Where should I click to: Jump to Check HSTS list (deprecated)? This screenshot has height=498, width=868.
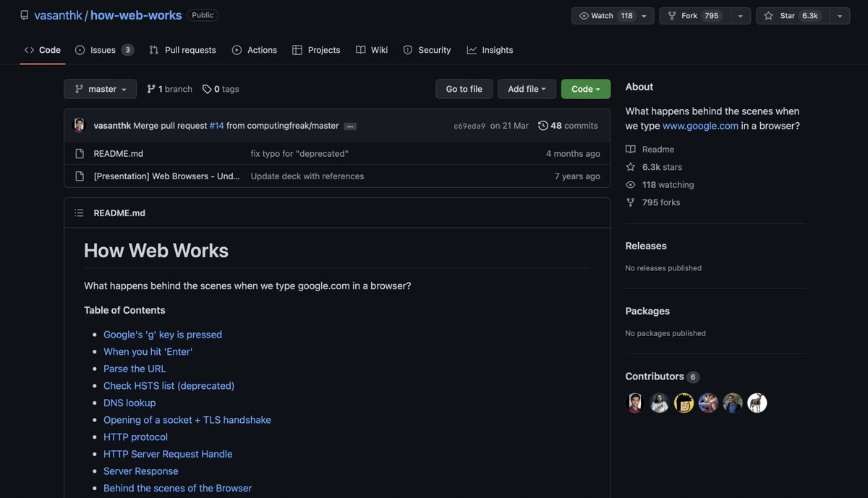coord(169,386)
